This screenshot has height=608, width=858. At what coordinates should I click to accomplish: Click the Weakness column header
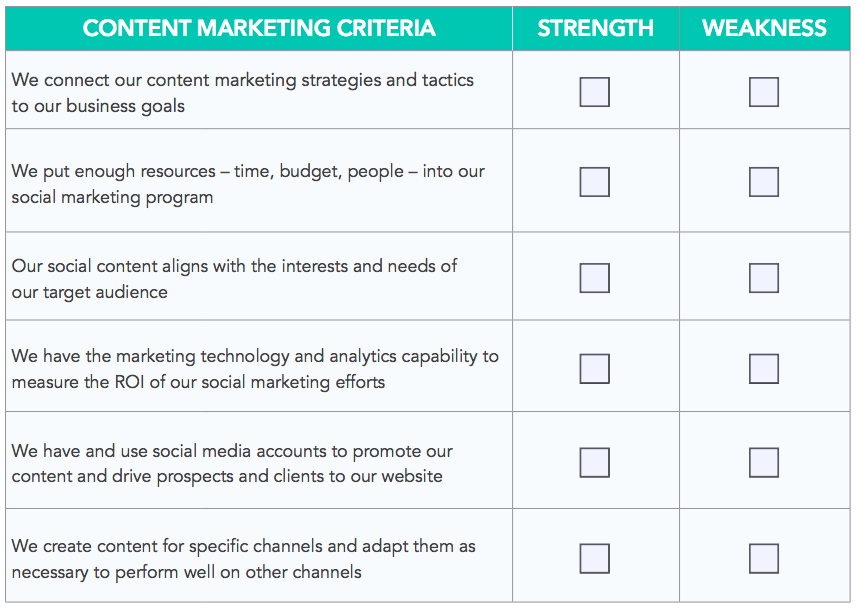764,28
